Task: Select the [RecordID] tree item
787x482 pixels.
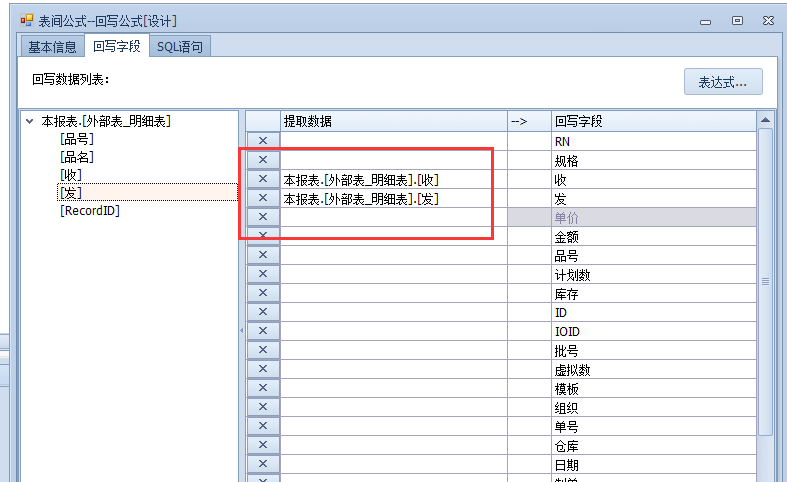Action: coord(90,211)
